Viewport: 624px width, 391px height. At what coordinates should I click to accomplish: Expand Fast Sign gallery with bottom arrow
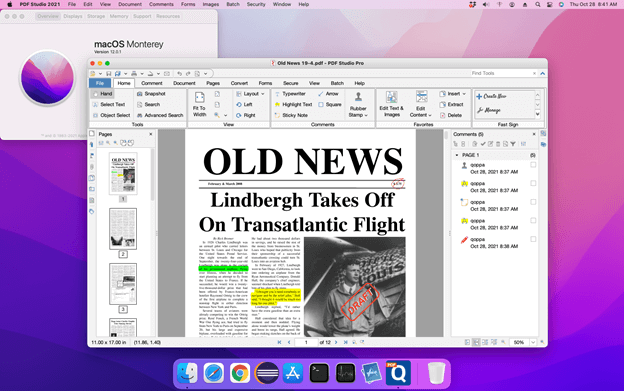[538, 114]
